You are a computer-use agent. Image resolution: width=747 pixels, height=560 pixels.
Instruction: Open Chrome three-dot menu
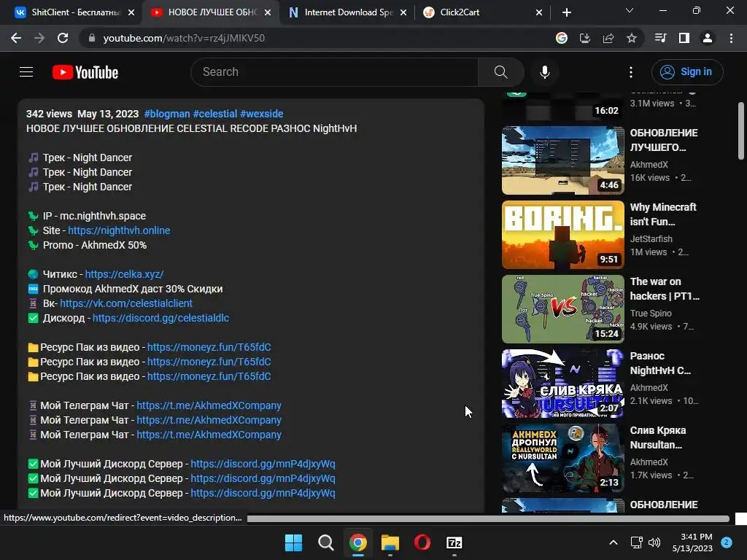point(731,38)
